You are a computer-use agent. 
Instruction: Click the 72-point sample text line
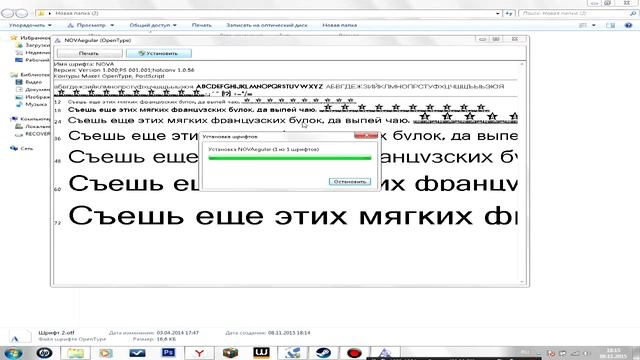293,216
